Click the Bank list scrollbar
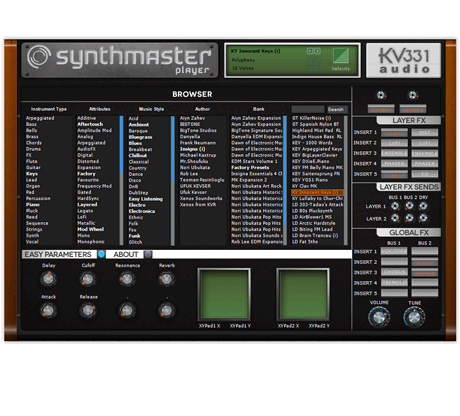This screenshot has height=416, width=460. click(285, 180)
